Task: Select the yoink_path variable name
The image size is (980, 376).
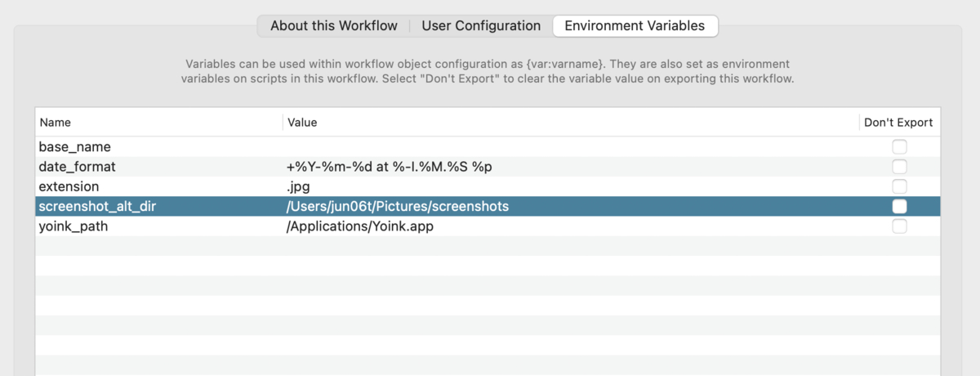Action: tap(73, 226)
